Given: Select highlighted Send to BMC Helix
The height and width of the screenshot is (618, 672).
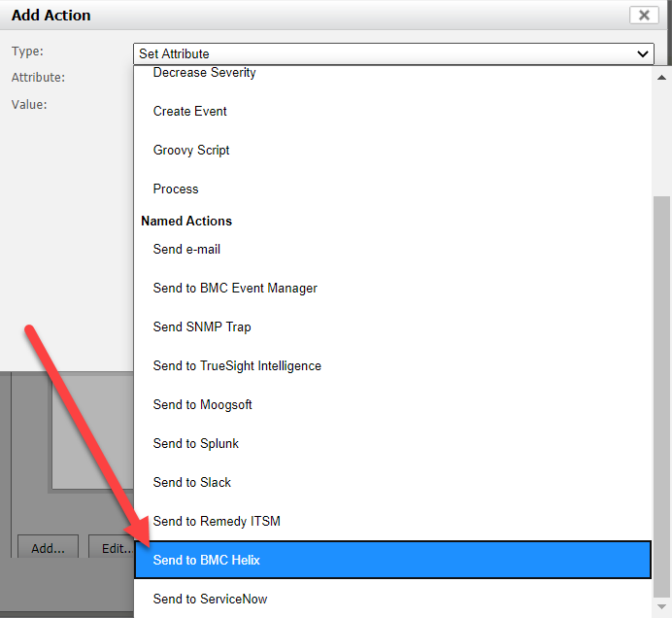Looking at the screenshot, I should 392,560.
